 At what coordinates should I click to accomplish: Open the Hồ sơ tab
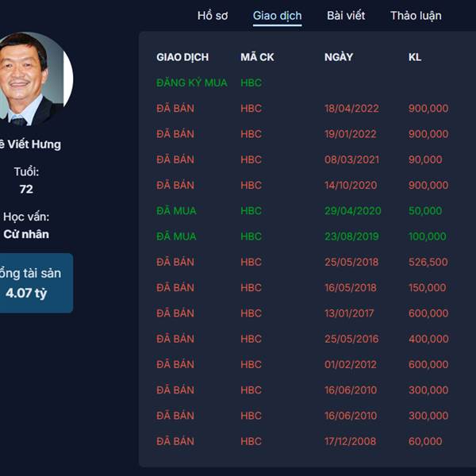213,16
